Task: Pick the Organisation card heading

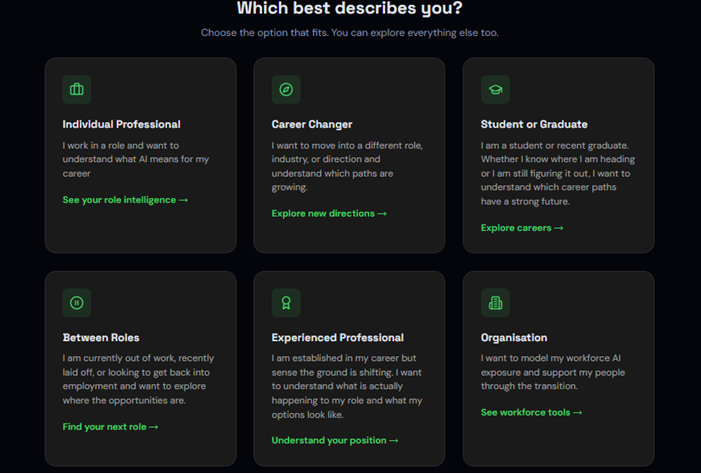Action: (x=514, y=338)
